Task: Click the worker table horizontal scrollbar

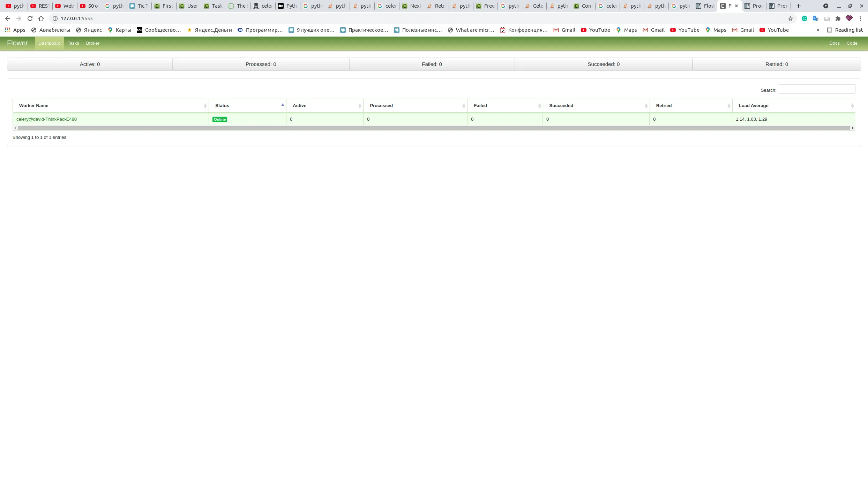Action: 433,128
